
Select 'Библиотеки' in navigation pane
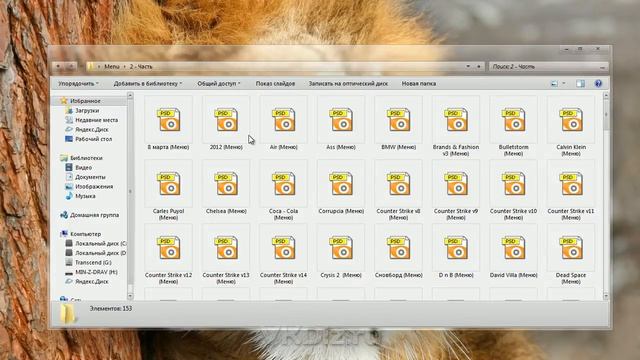pyautogui.click(x=86, y=158)
